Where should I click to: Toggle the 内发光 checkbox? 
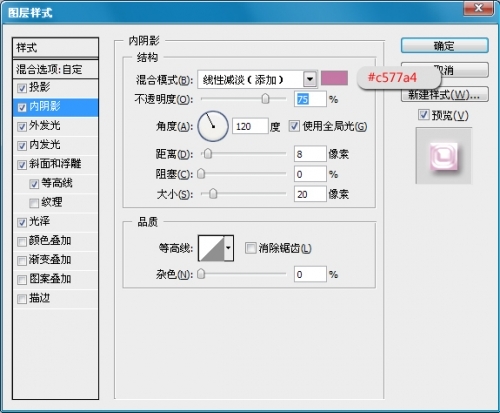click(x=22, y=146)
